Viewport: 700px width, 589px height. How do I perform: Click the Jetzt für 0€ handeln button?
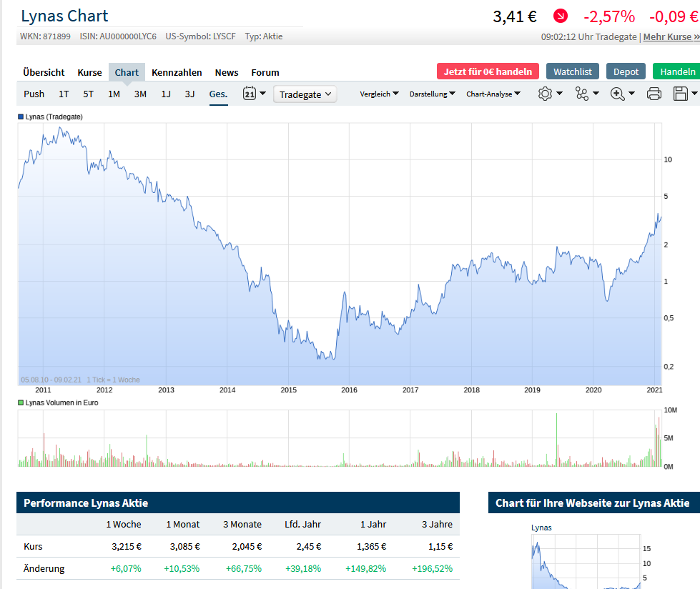[x=487, y=71]
